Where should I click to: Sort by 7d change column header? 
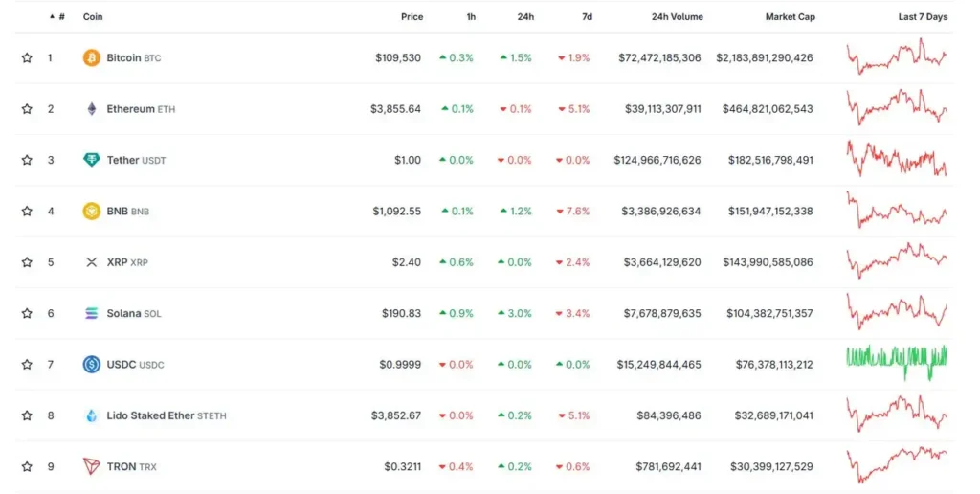pos(586,17)
